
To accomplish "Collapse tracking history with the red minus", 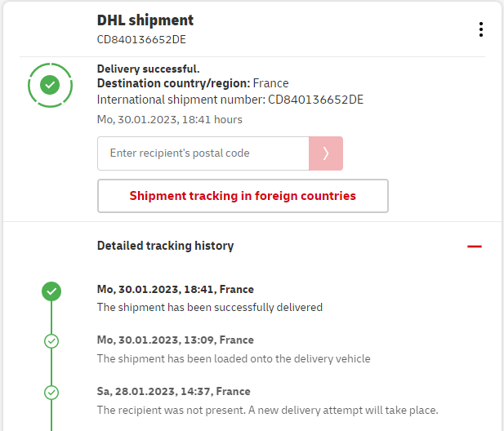I will click(x=475, y=246).
